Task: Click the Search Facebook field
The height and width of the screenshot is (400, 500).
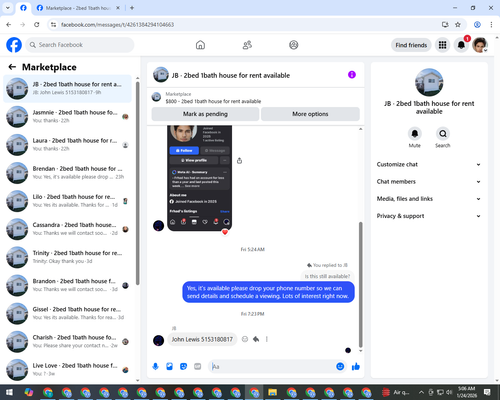Action: click(80, 45)
